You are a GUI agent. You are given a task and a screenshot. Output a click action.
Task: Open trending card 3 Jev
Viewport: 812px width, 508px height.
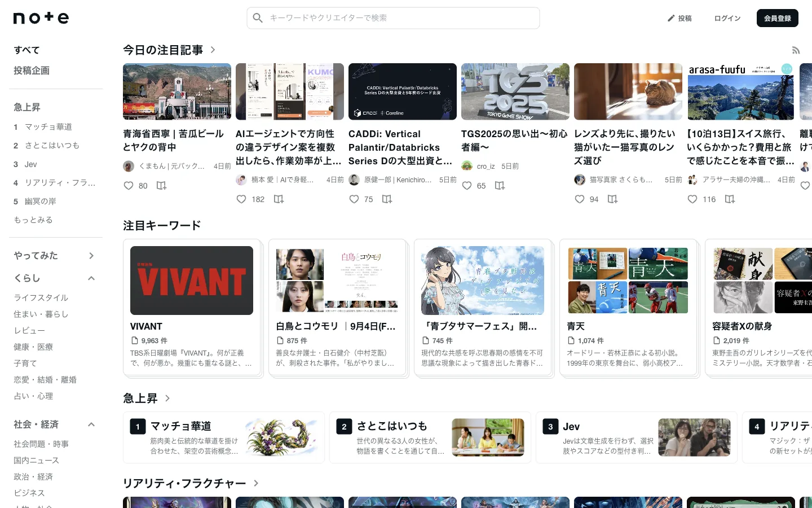(x=637, y=437)
